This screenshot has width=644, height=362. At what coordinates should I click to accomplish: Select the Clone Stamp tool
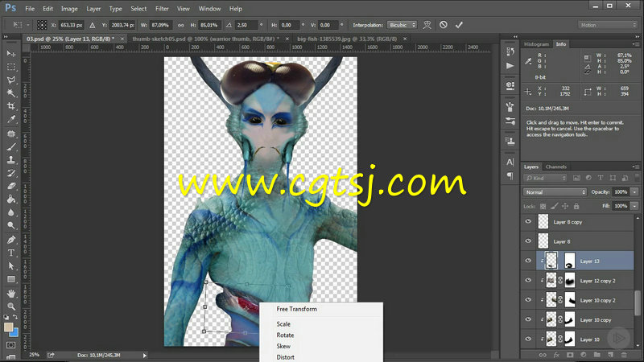pos(11,160)
